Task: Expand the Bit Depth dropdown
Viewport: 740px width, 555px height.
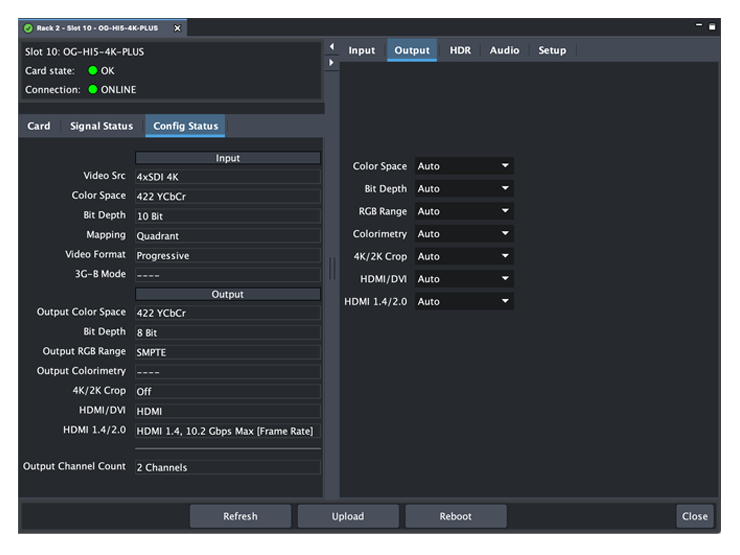Action: click(464, 189)
